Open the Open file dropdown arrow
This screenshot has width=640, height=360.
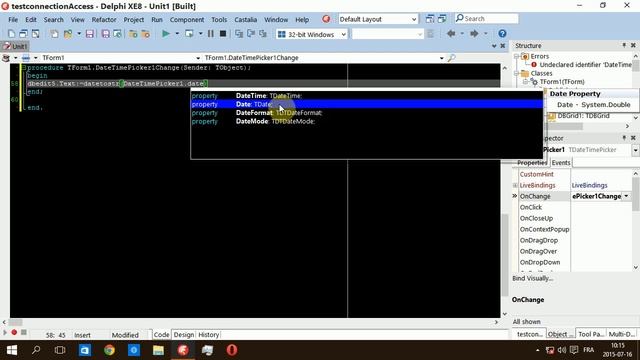coord(79,34)
